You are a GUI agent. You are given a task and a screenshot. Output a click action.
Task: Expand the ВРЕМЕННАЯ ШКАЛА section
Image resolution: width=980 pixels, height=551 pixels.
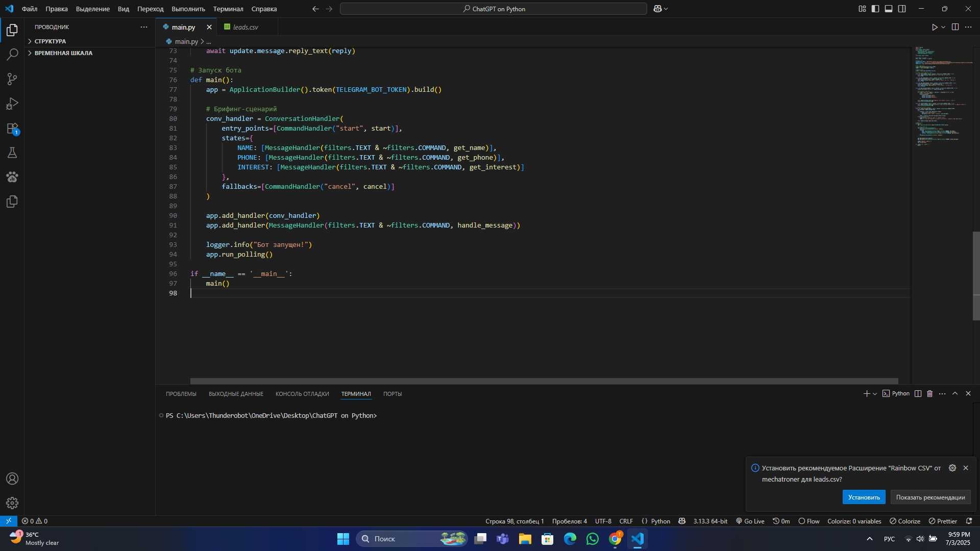pyautogui.click(x=63, y=53)
